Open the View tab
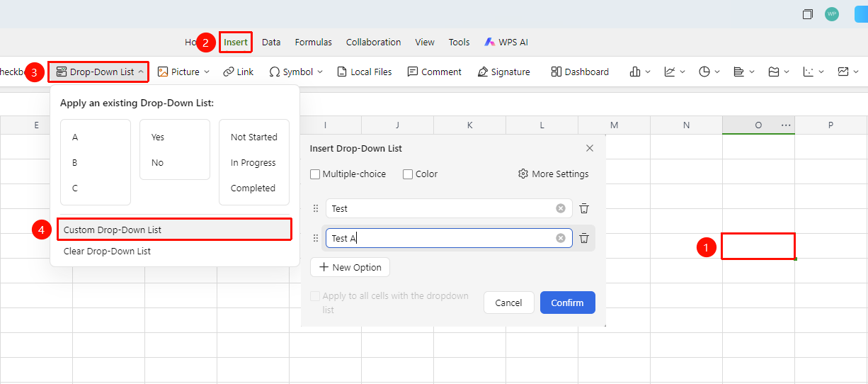Screen dimensions: 868x384 click(425, 43)
